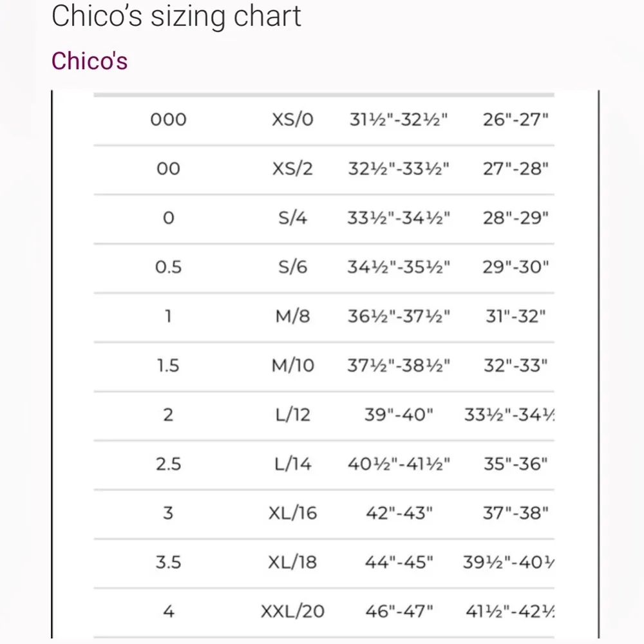Select the XS/2 size cell
This screenshot has height=644, width=644.
[x=293, y=169]
